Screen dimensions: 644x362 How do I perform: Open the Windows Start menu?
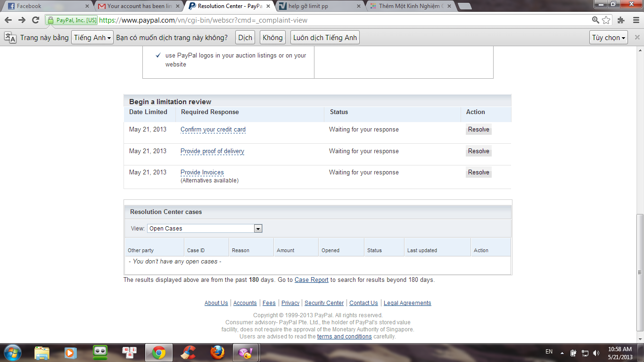click(x=13, y=352)
